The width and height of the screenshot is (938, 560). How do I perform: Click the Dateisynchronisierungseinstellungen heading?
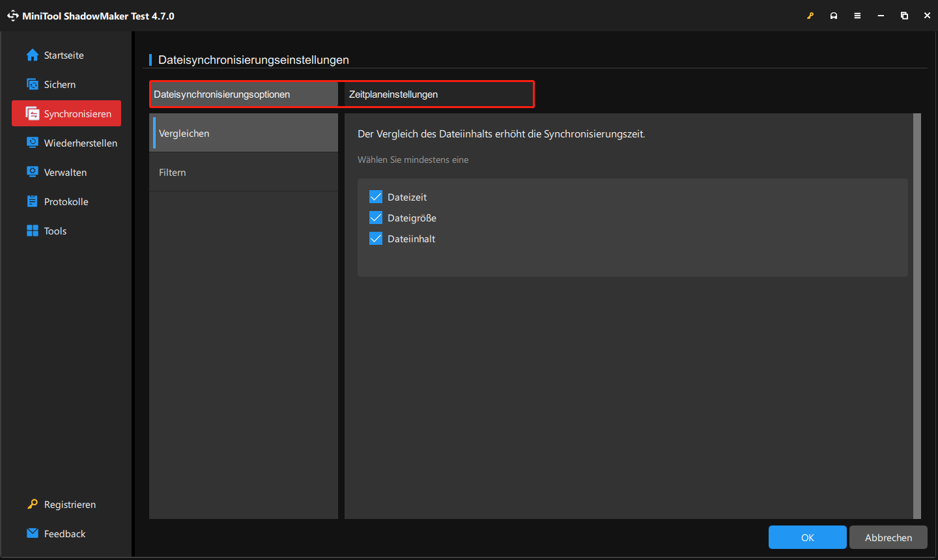[253, 60]
